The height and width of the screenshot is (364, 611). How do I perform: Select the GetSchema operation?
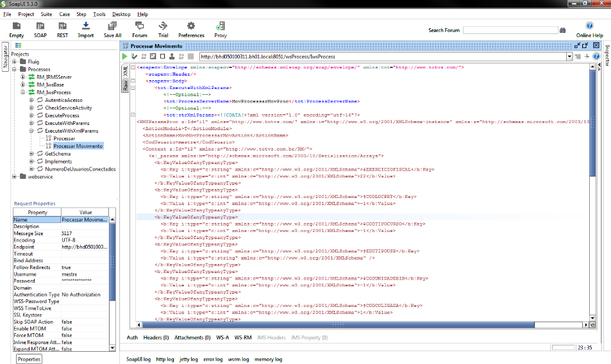(x=58, y=154)
